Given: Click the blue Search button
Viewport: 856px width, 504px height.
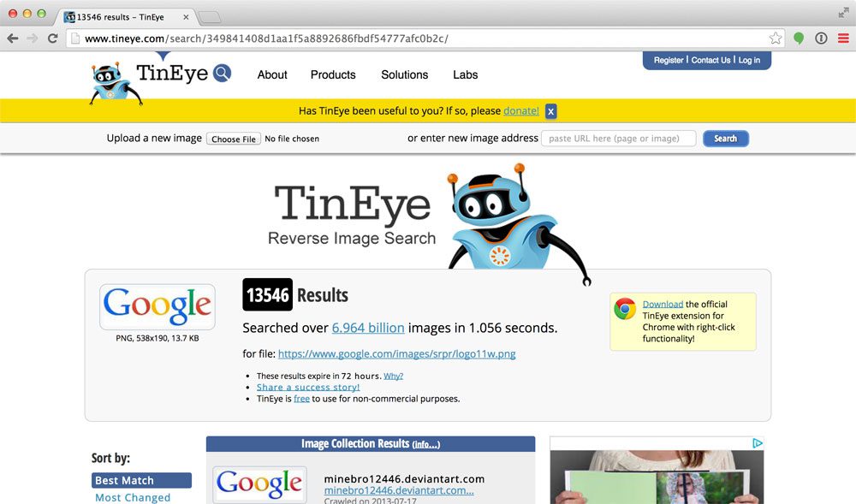Looking at the screenshot, I should pos(725,139).
